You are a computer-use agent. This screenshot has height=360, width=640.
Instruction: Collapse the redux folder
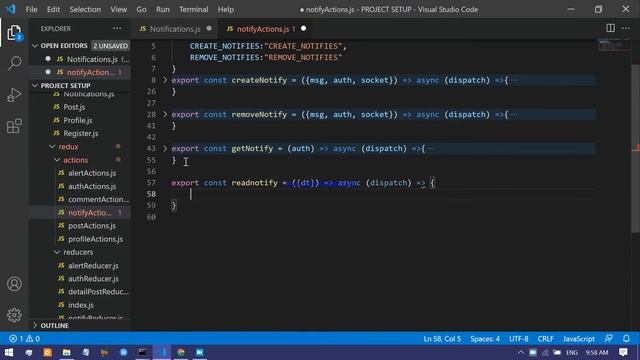[52, 147]
